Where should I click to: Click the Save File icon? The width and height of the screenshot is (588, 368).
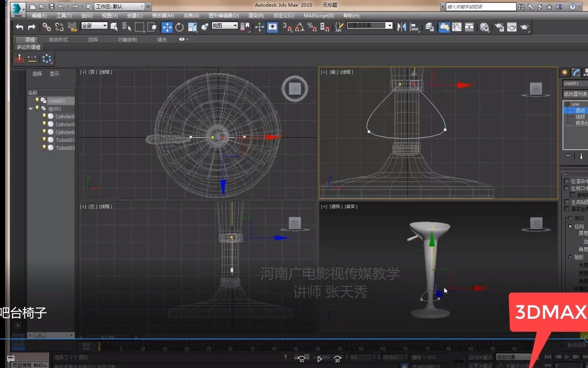pyautogui.click(x=51, y=6)
